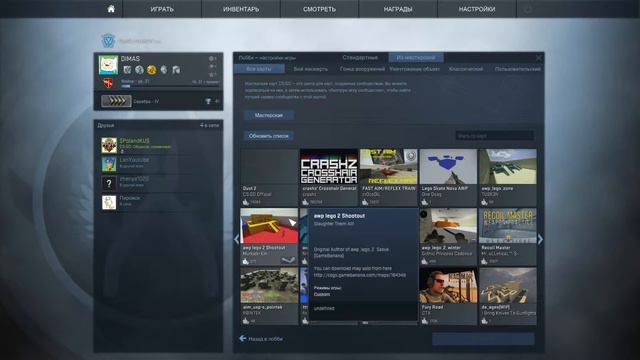Click the Мастерская button
The width and height of the screenshot is (640, 360).
tap(269, 116)
